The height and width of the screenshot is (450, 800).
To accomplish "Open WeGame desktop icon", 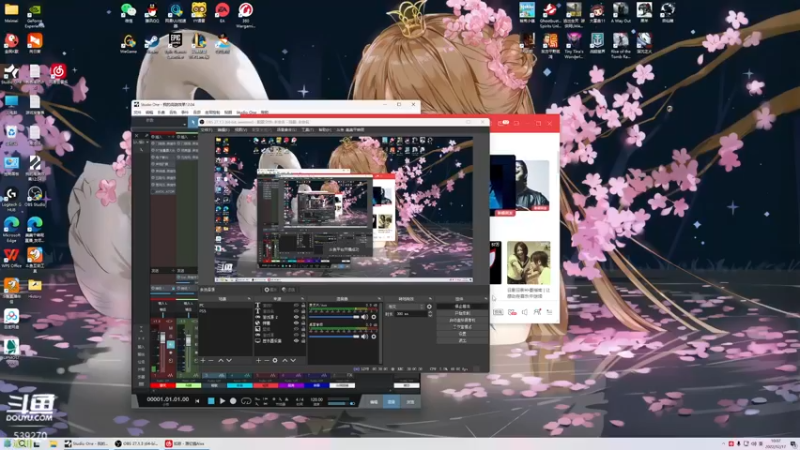I will pyautogui.click(x=128, y=44).
